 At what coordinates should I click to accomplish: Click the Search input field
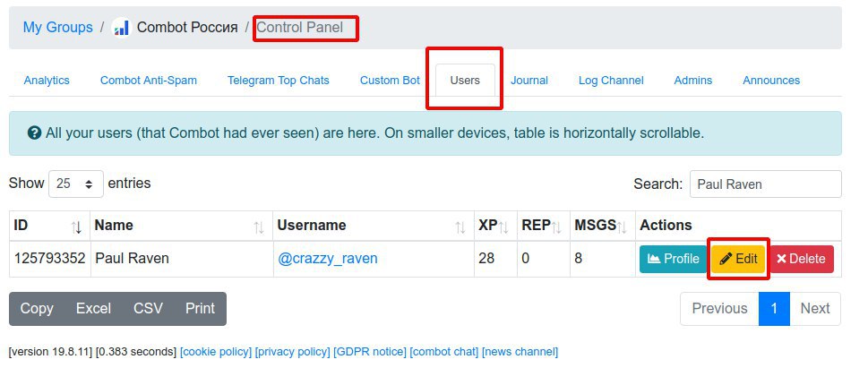[x=766, y=184]
